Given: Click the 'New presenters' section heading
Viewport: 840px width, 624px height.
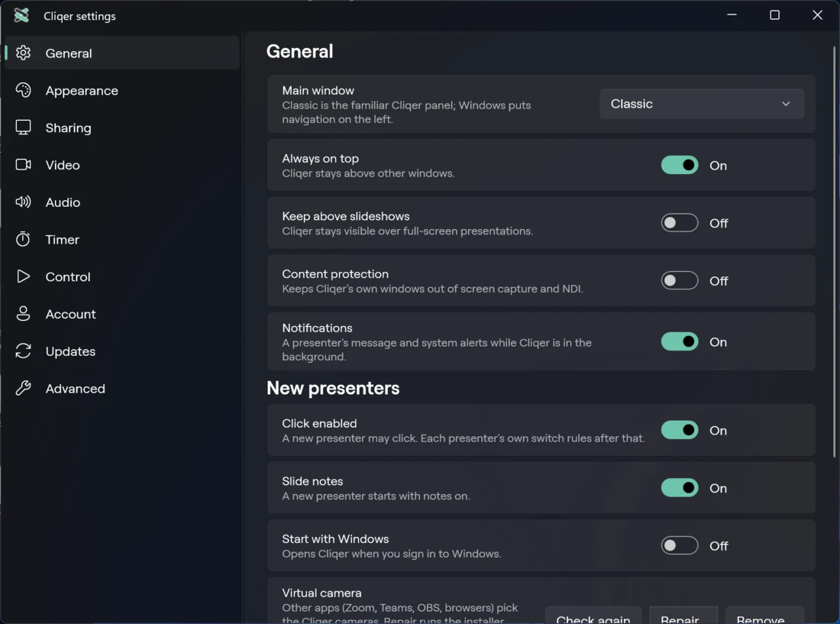Looking at the screenshot, I should tap(333, 388).
